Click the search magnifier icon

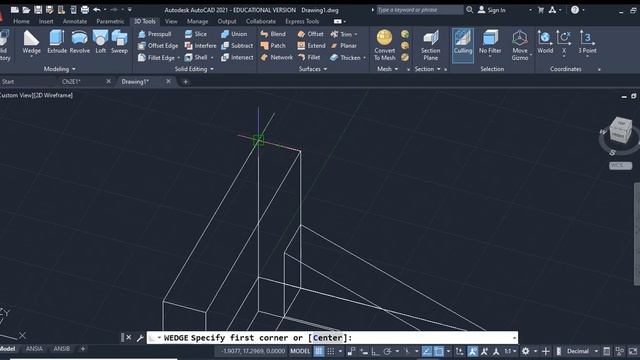coord(469,9)
